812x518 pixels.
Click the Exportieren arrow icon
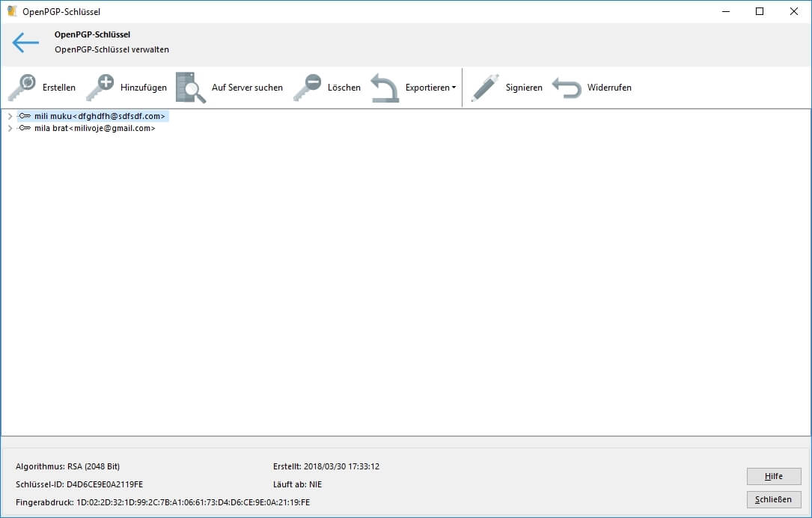click(385, 88)
